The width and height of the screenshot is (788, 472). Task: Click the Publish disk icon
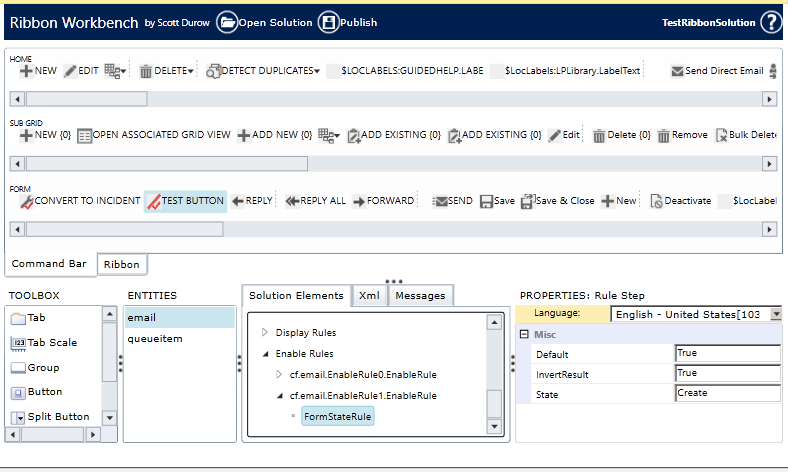[329, 22]
